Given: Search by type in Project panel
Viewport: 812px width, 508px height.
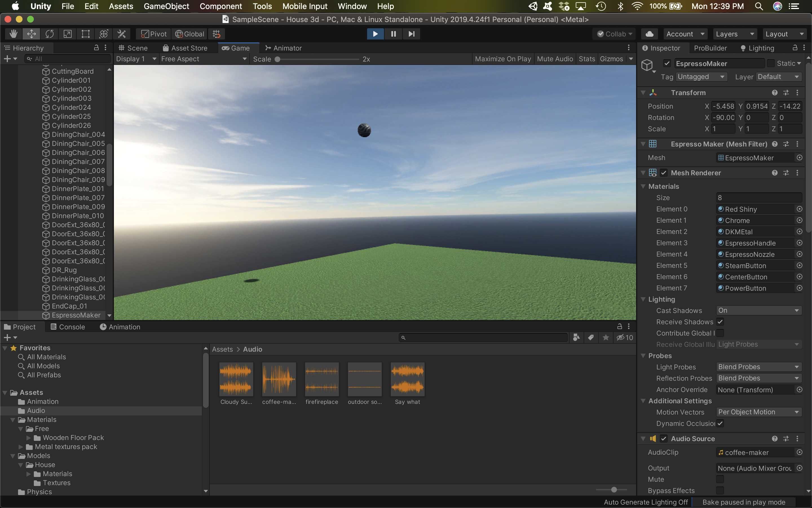Looking at the screenshot, I should (577, 337).
